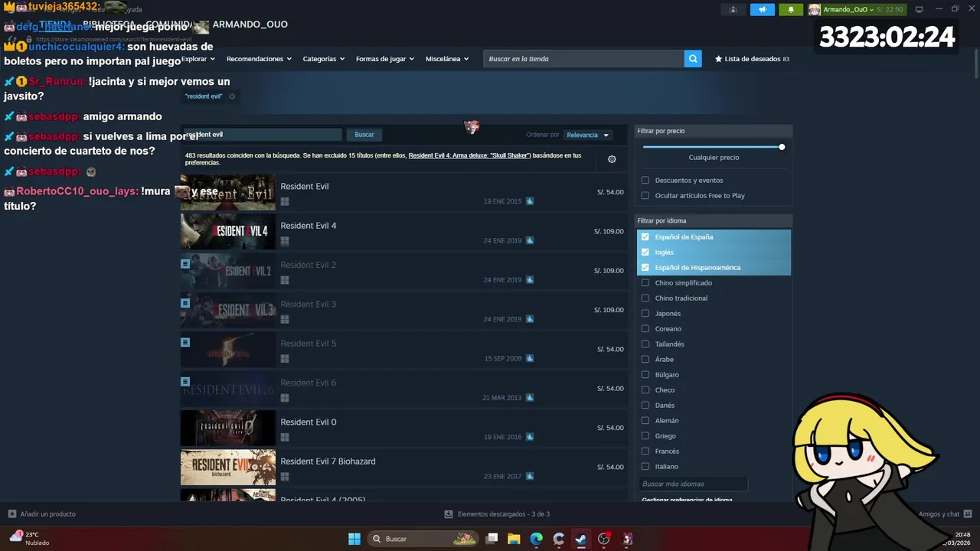Open search preferences gear icon
Image resolution: width=980 pixels, height=551 pixels.
pos(612,159)
